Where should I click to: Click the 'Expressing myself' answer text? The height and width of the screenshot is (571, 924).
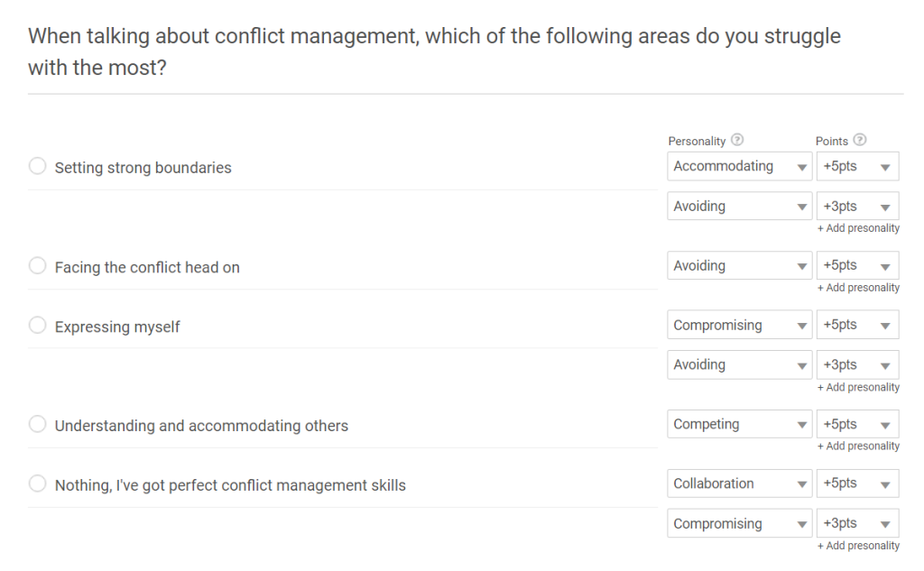click(117, 327)
